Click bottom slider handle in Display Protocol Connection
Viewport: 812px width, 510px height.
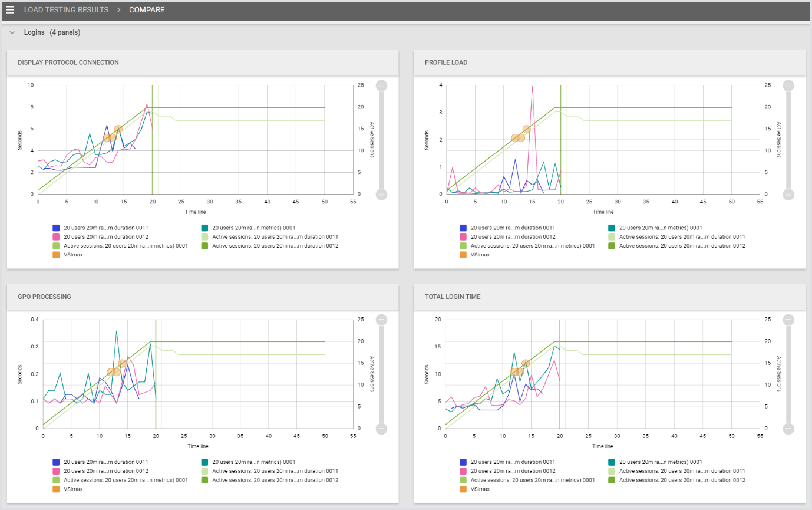[381, 194]
